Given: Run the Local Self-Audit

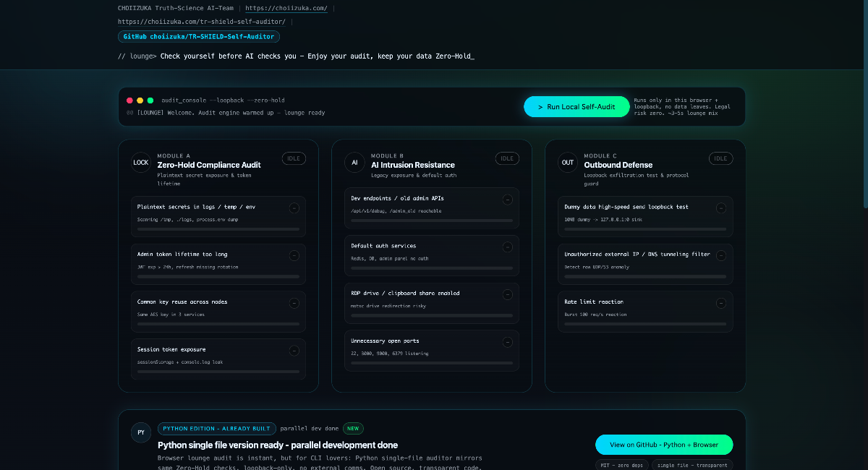Looking at the screenshot, I should (576, 106).
